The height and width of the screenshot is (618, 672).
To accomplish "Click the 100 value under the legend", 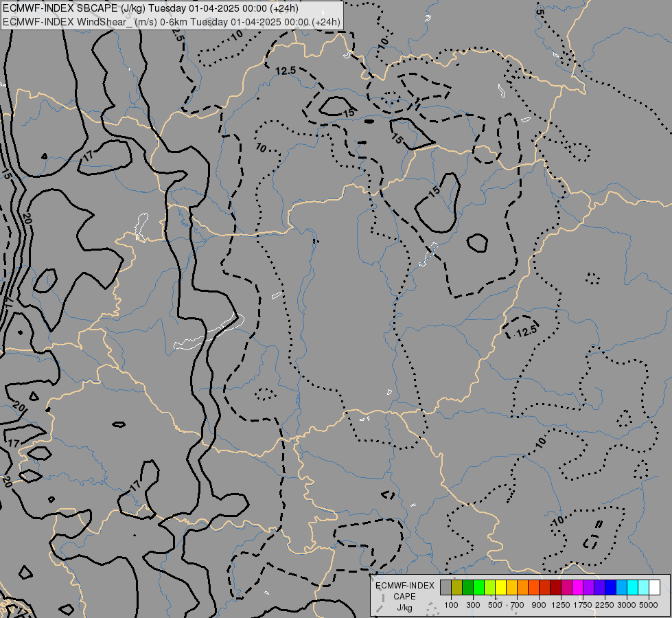I will 451,605.
